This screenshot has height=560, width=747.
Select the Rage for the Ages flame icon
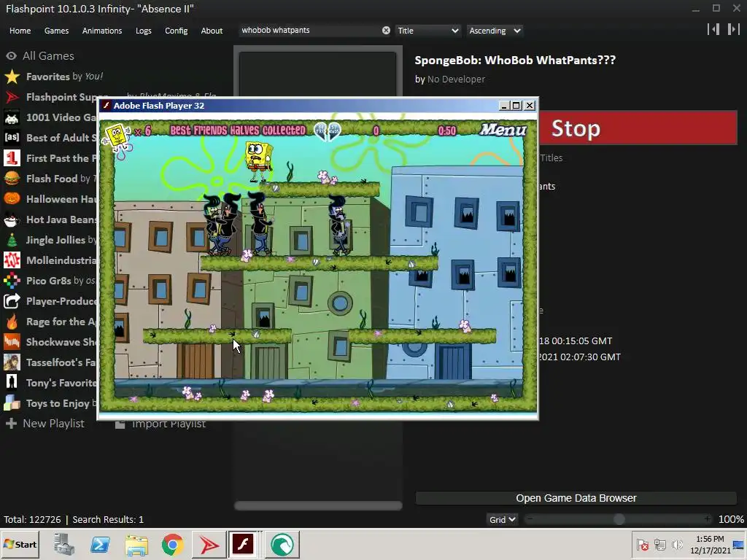tap(12, 322)
